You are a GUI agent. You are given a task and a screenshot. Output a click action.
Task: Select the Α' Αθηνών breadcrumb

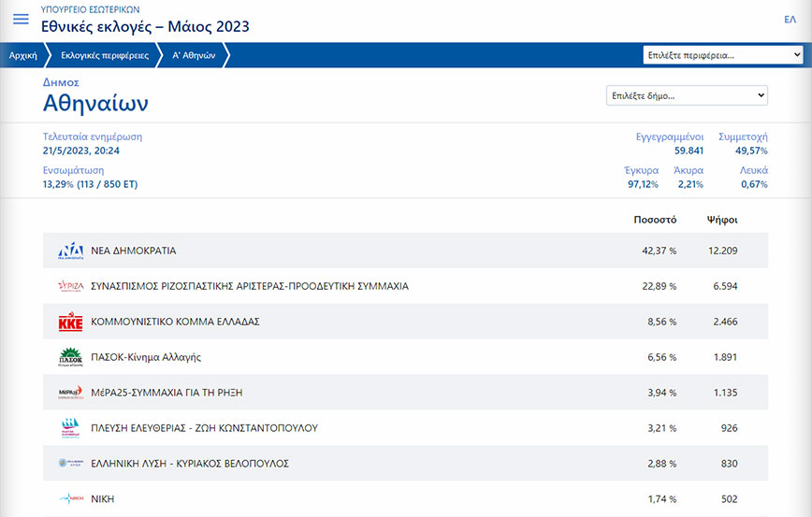coord(194,55)
